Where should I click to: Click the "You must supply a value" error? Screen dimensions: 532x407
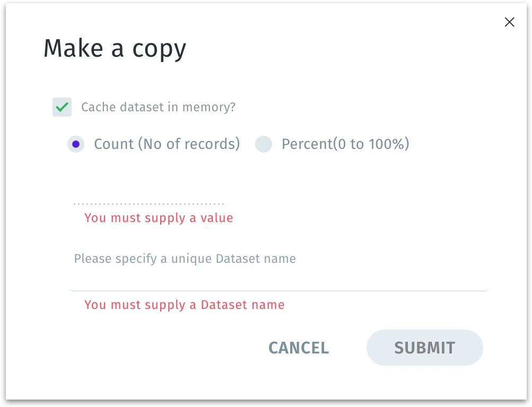(x=159, y=218)
